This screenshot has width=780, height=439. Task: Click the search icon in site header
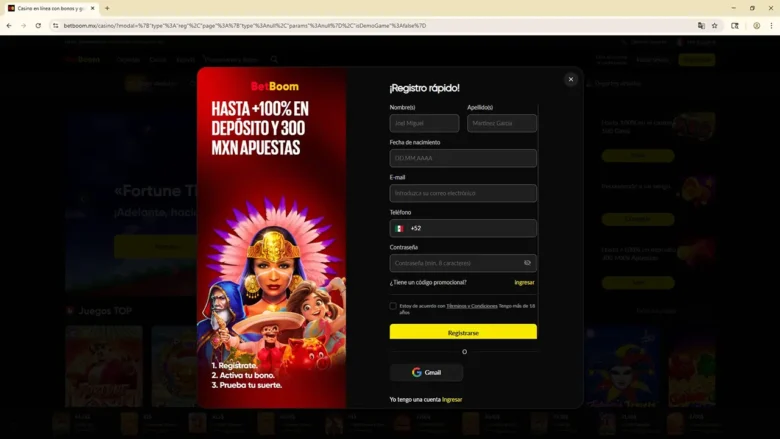point(274,60)
